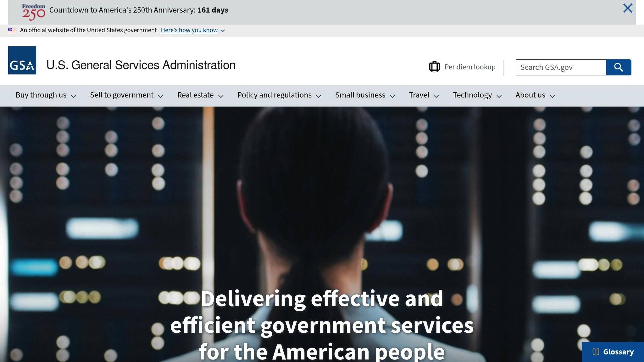Click the search magnifying glass icon

pyautogui.click(x=618, y=67)
